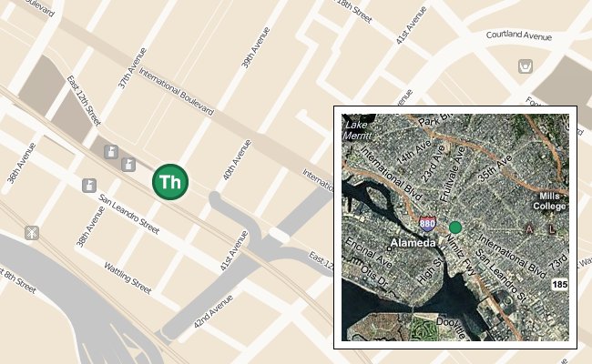Viewport: 592px width, 364px height.
Task: Click the Wattling Street label
Action: [x=128, y=278]
